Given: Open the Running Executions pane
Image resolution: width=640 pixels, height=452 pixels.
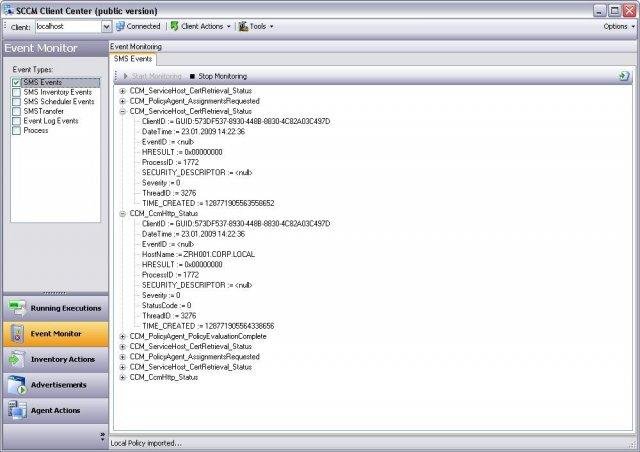Looking at the screenshot, I should point(56,308).
